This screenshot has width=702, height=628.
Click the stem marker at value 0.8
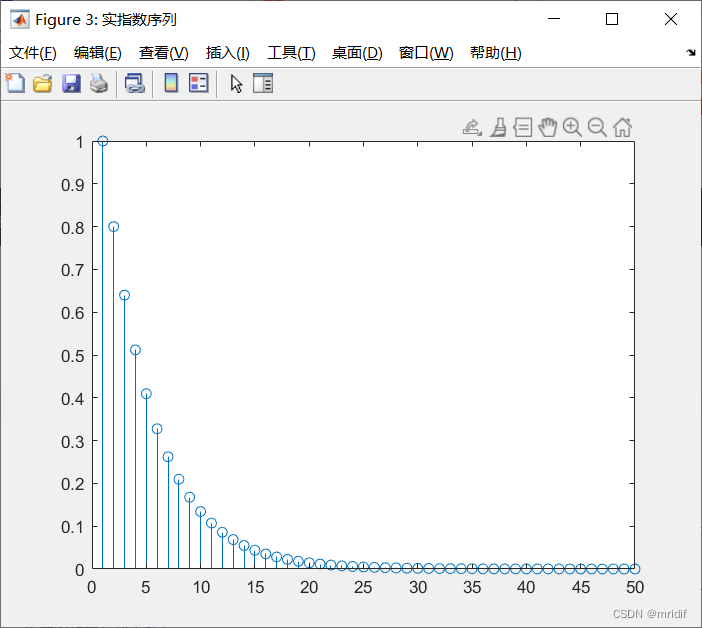pos(113,226)
